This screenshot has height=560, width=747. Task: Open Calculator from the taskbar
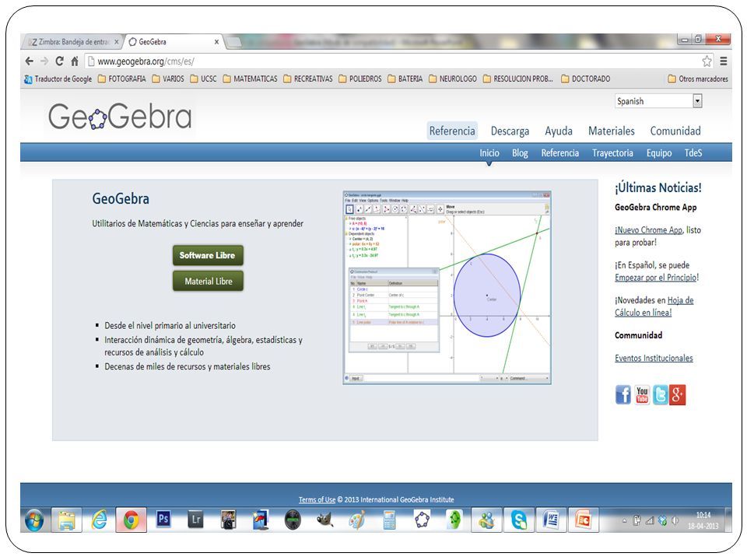coord(389,519)
